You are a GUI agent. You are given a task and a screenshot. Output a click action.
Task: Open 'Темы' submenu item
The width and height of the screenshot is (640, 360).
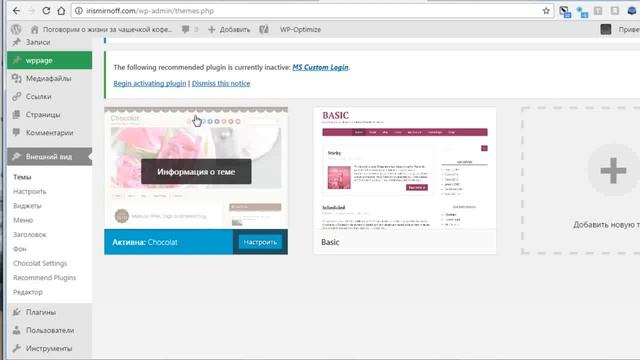(22, 177)
